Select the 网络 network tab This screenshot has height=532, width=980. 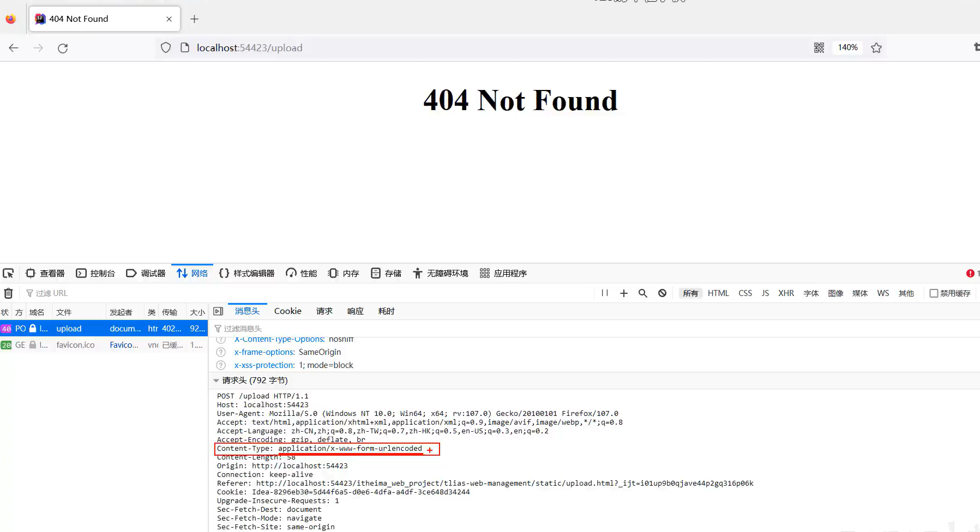coord(192,273)
